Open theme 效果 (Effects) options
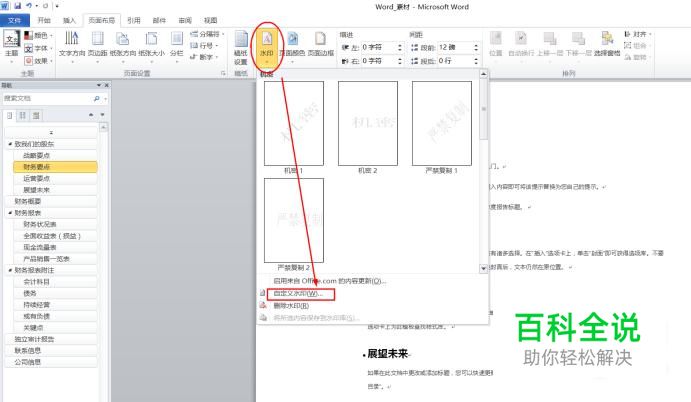The width and height of the screenshot is (691, 402). (39, 61)
